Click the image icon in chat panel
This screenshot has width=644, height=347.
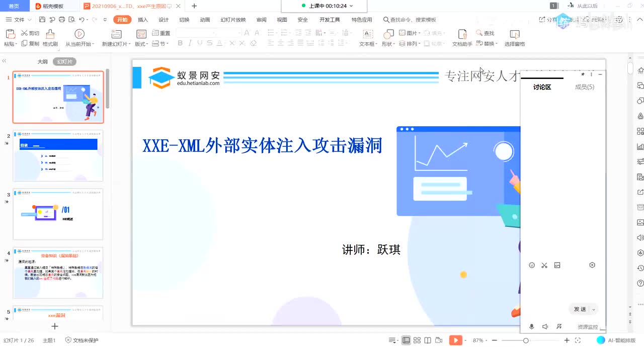click(x=557, y=265)
